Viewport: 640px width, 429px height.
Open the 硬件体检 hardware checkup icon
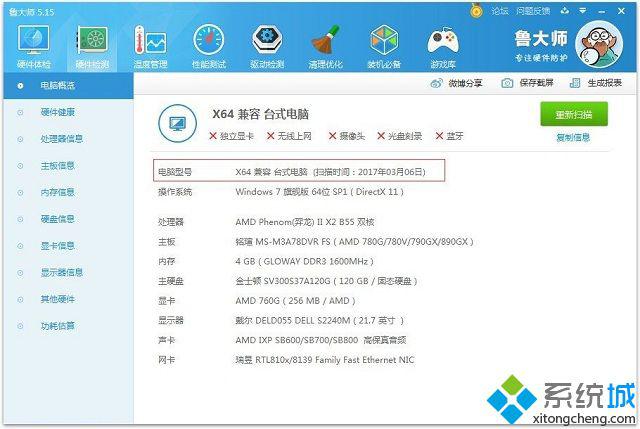(33, 46)
